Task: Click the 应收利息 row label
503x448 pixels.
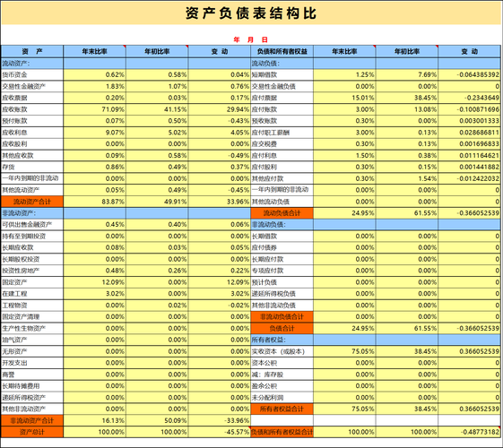Action: tap(32, 133)
